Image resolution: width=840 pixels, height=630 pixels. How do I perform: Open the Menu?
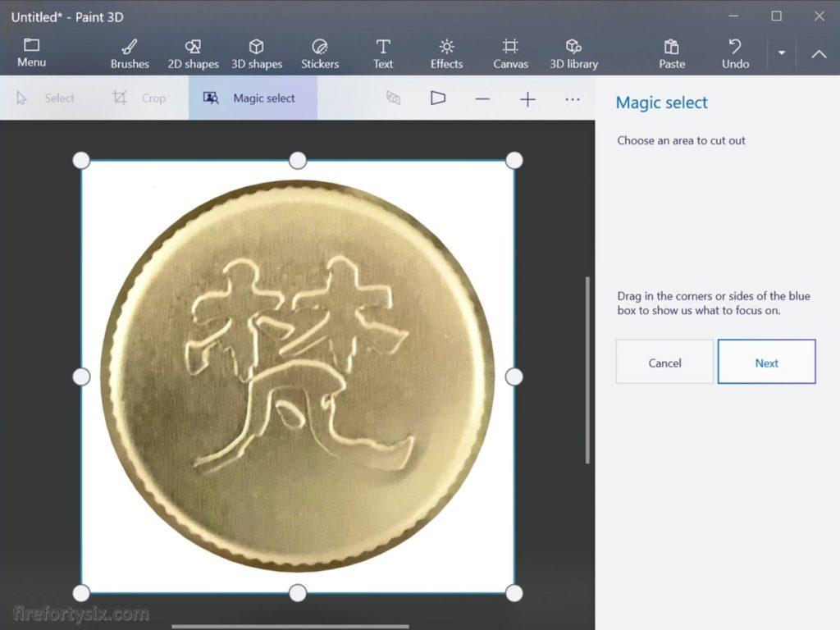31,52
